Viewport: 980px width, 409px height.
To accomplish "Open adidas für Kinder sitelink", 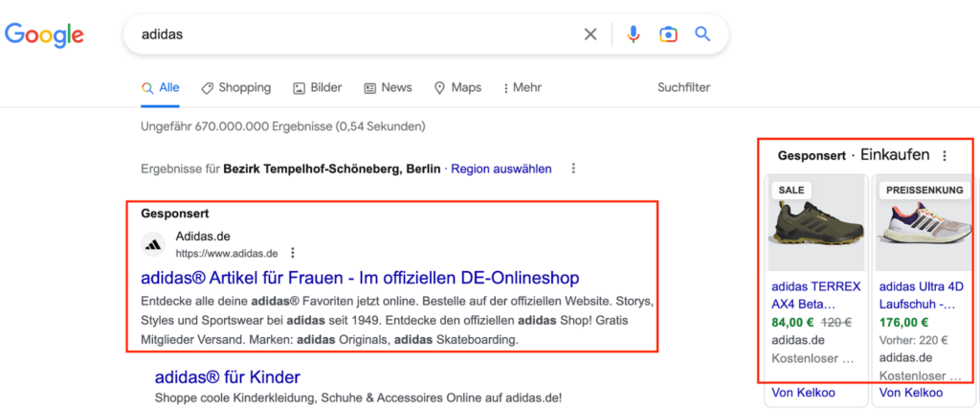I will (228, 377).
